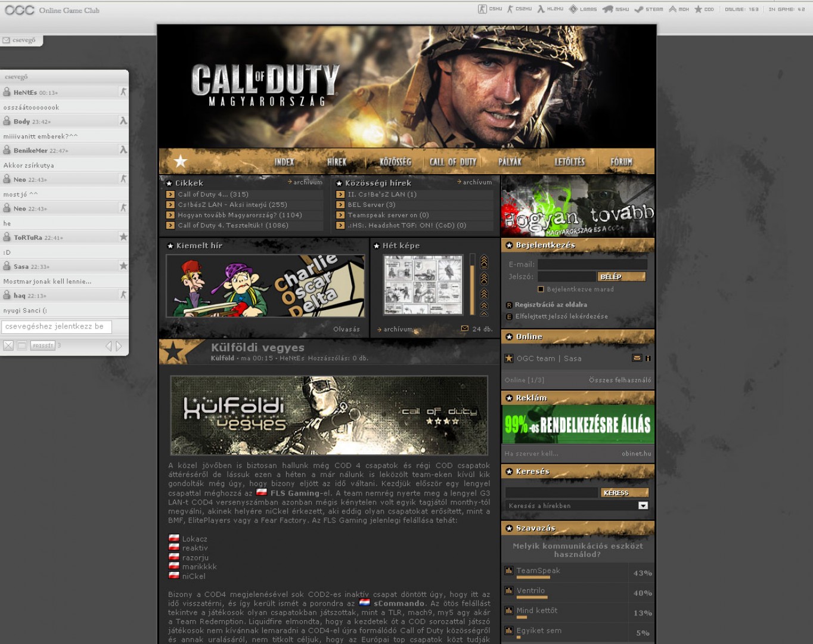Click Összes felhasználó link
Screen dimensions: 813x644
coord(620,380)
